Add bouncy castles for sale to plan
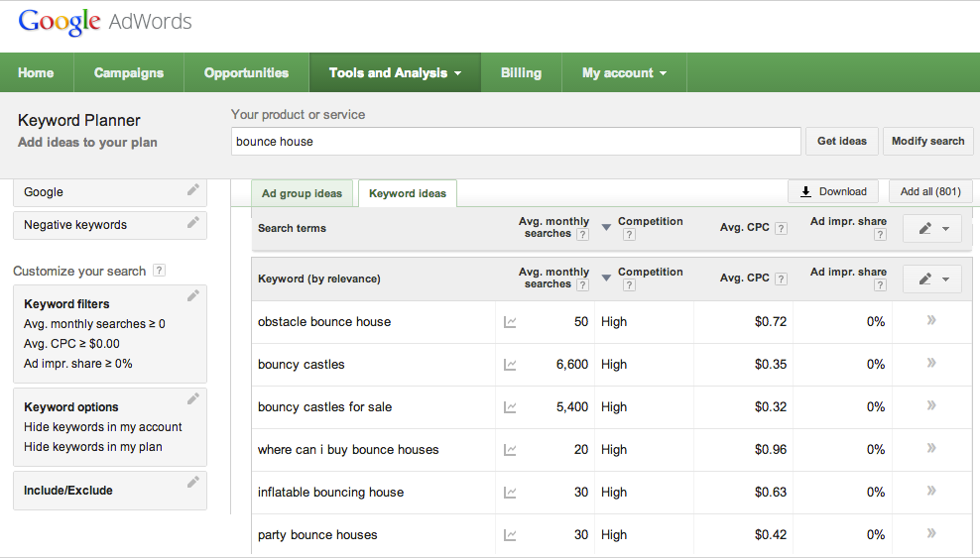 pyautogui.click(x=931, y=406)
